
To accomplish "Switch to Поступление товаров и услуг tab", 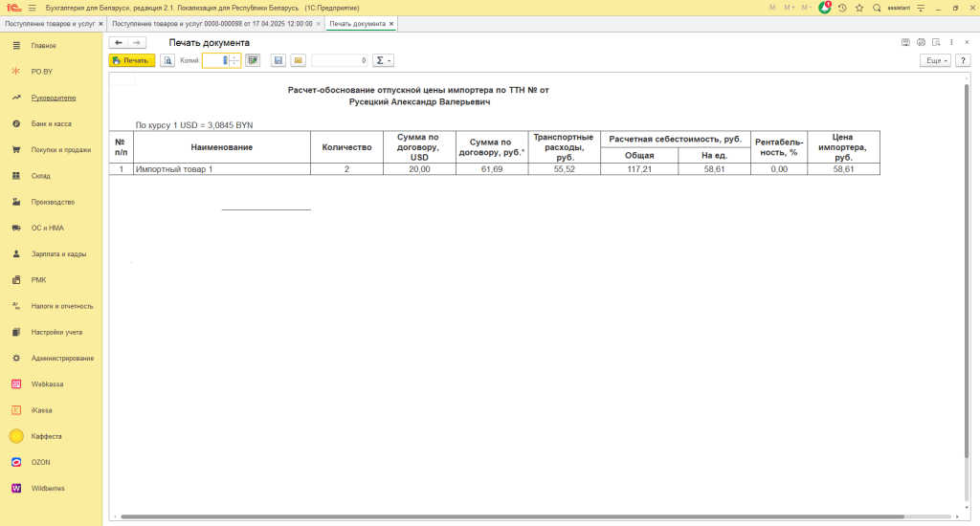I will (50, 24).
